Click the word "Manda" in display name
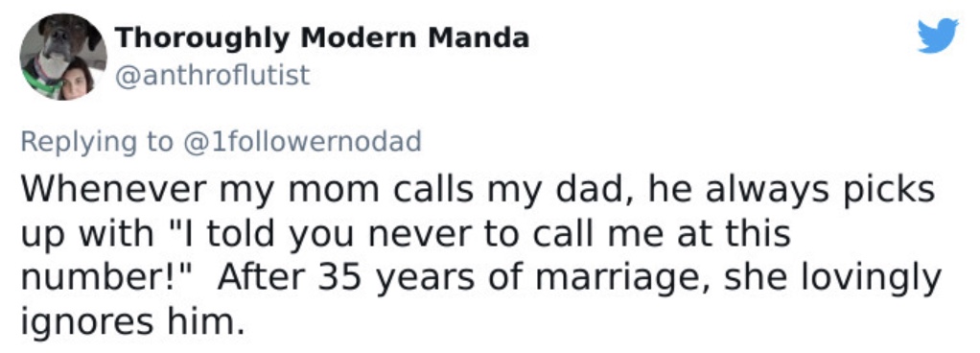The image size is (980, 353). tap(478, 38)
